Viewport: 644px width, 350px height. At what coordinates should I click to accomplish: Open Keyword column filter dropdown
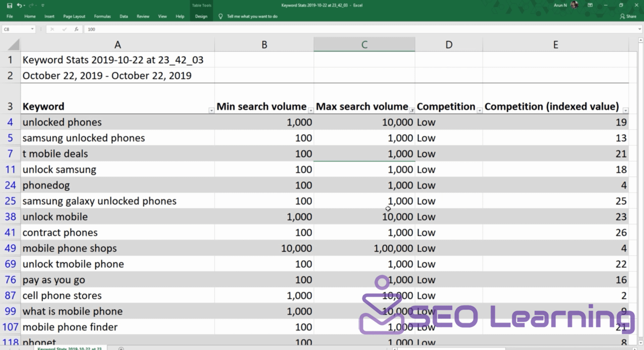coord(211,110)
